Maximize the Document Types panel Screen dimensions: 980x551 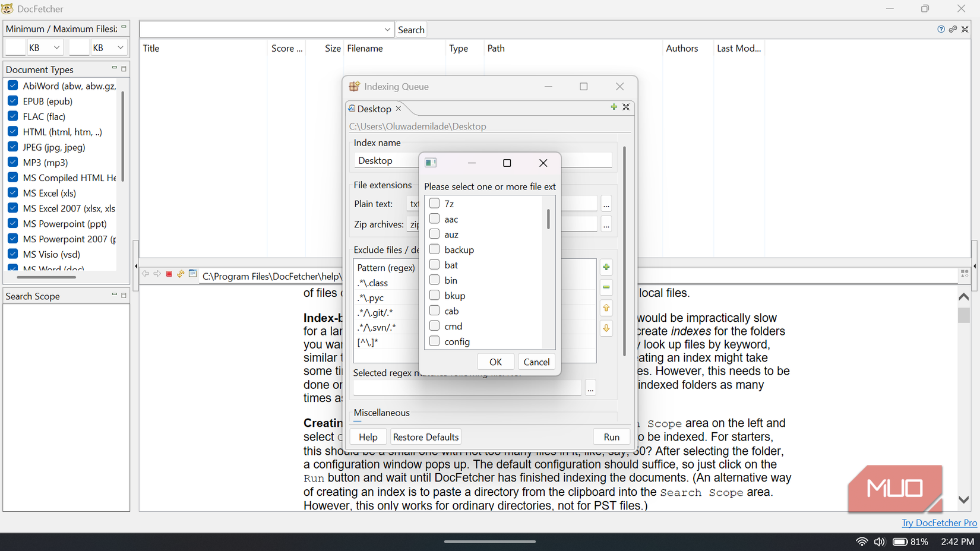click(124, 69)
